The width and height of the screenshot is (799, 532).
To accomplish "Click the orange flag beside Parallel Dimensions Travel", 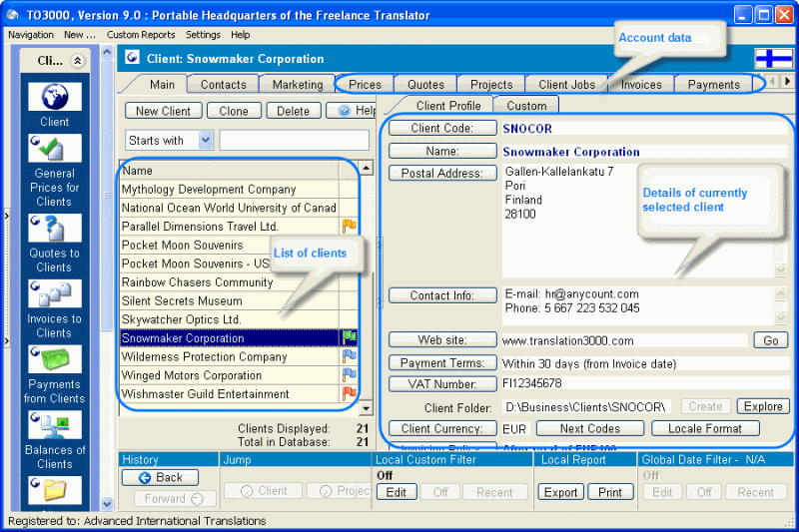I will point(349,226).
